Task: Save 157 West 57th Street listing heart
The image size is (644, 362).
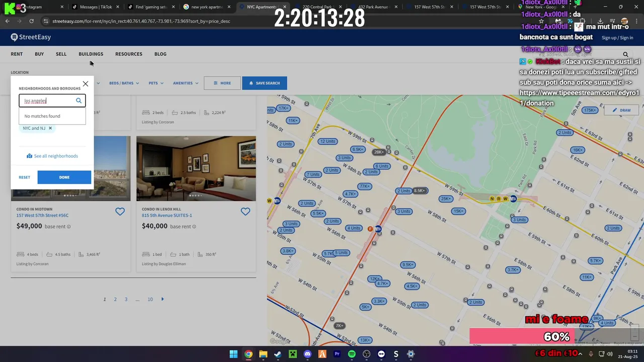Action: pyautogui.click(x=120, y=212)
